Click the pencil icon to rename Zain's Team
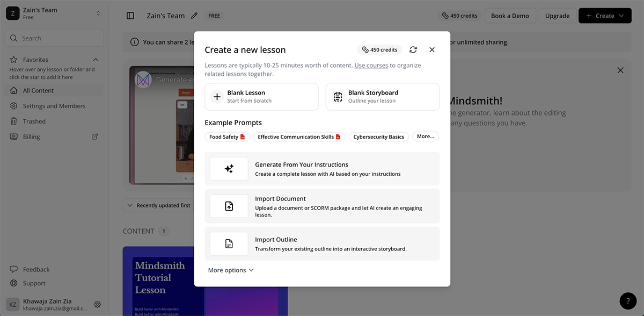This screenshot has height=316, width=644. pos(194,16)
